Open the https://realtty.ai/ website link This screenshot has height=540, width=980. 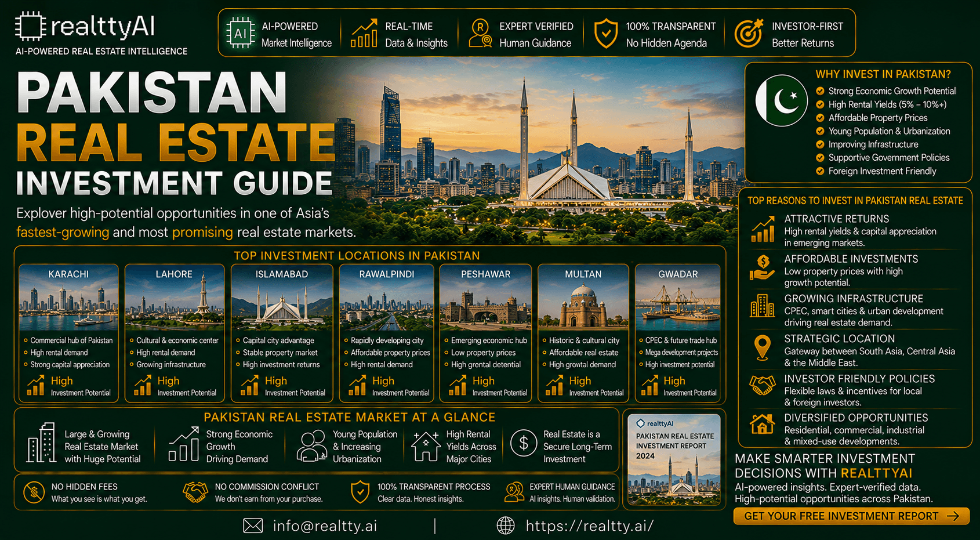[x=590, y=526]
